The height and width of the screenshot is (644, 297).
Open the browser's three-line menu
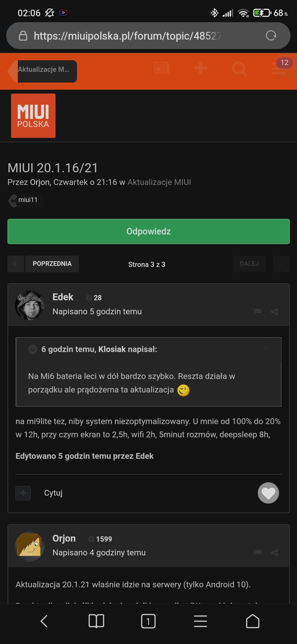coord(200,621)
